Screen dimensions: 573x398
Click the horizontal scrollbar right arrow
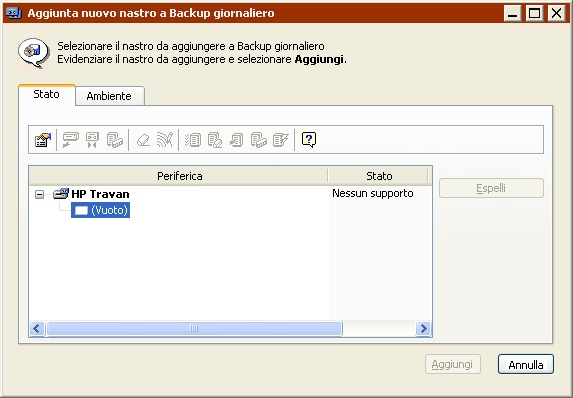click(424, 329)
